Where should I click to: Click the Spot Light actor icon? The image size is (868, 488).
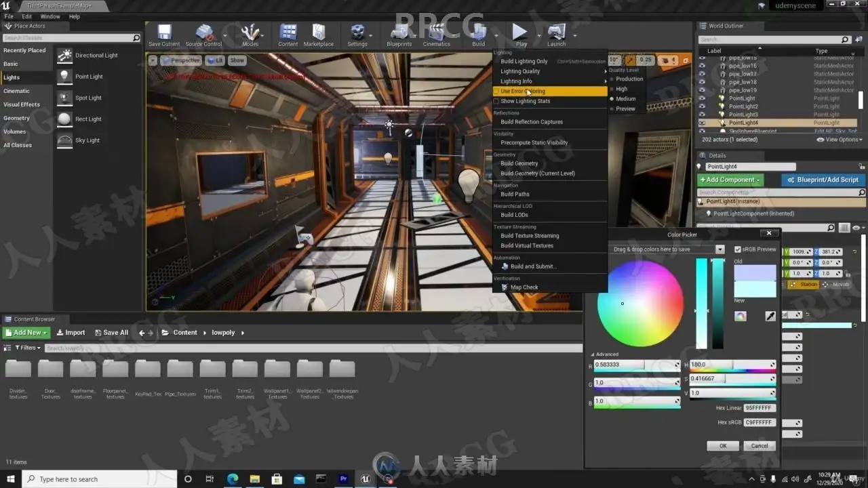click(64, 98)
